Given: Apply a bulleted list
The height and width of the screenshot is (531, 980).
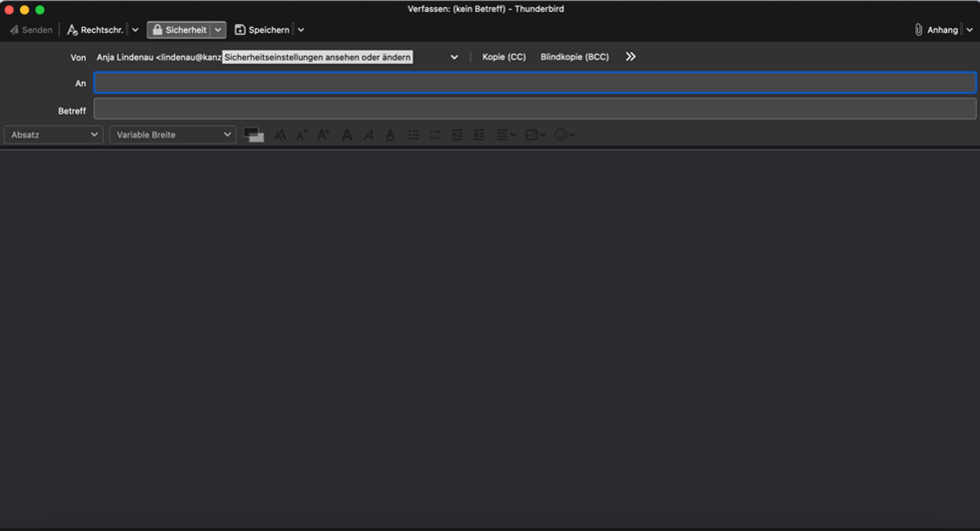Looking at the screenshot, I should (x=414, y=135).
